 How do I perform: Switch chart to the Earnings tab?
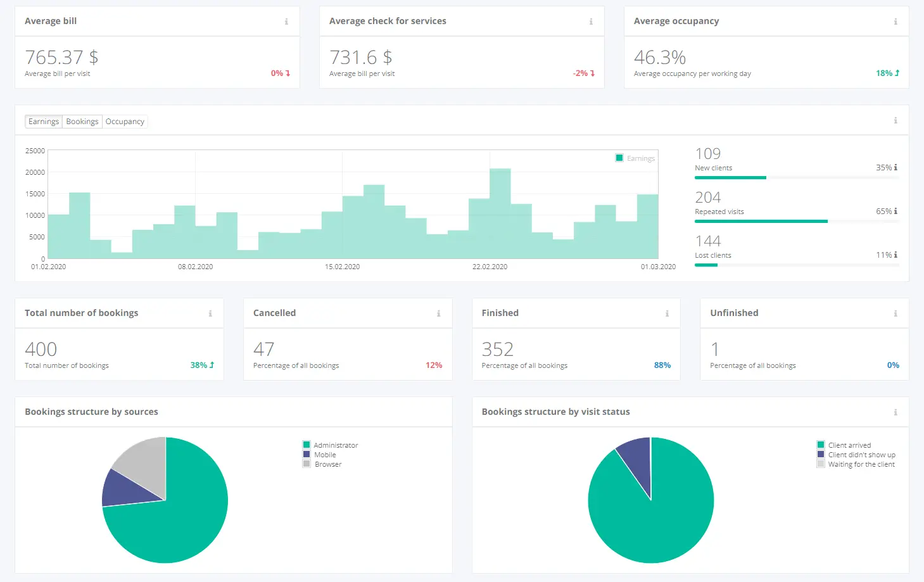coord(44,122)
